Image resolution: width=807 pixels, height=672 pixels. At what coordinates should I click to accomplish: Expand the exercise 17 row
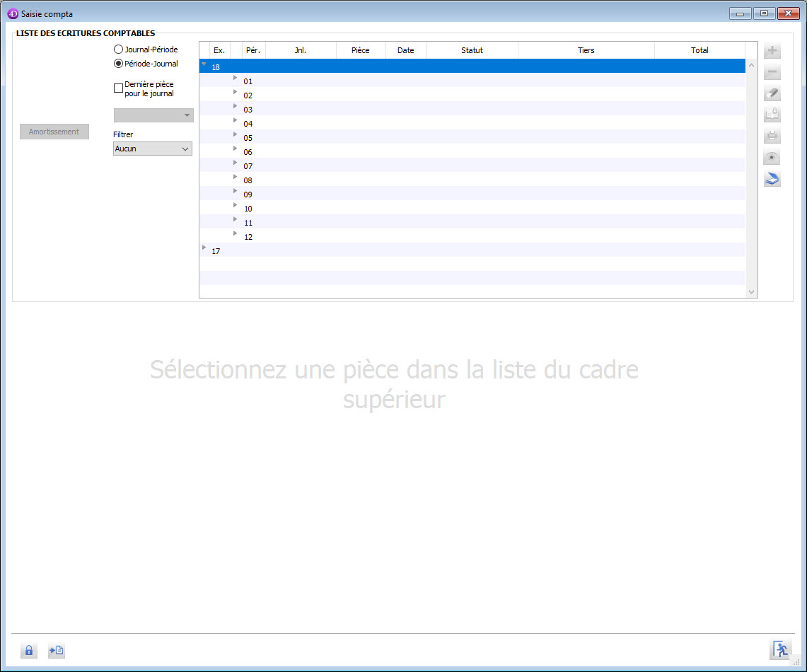pos(204,248)
